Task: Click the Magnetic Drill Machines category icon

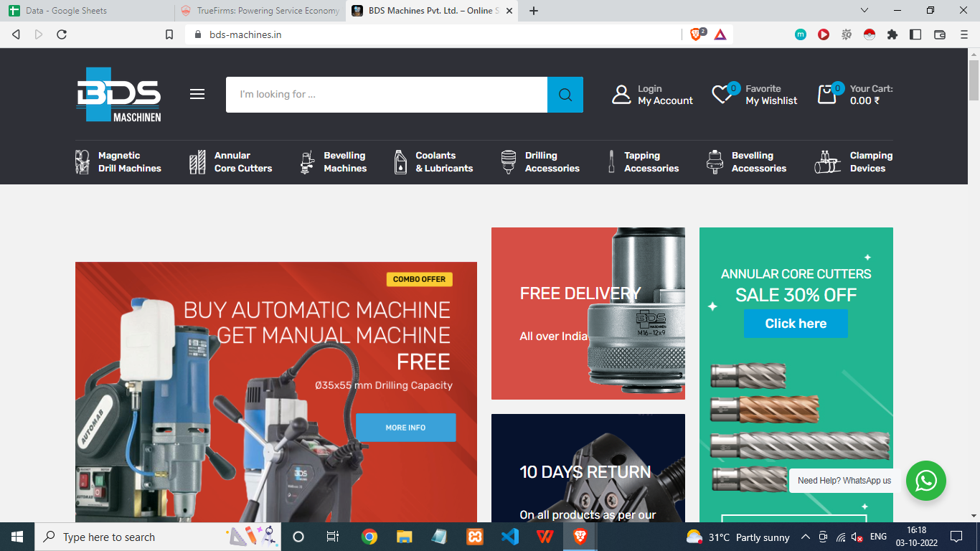Action: coord(83,162)
